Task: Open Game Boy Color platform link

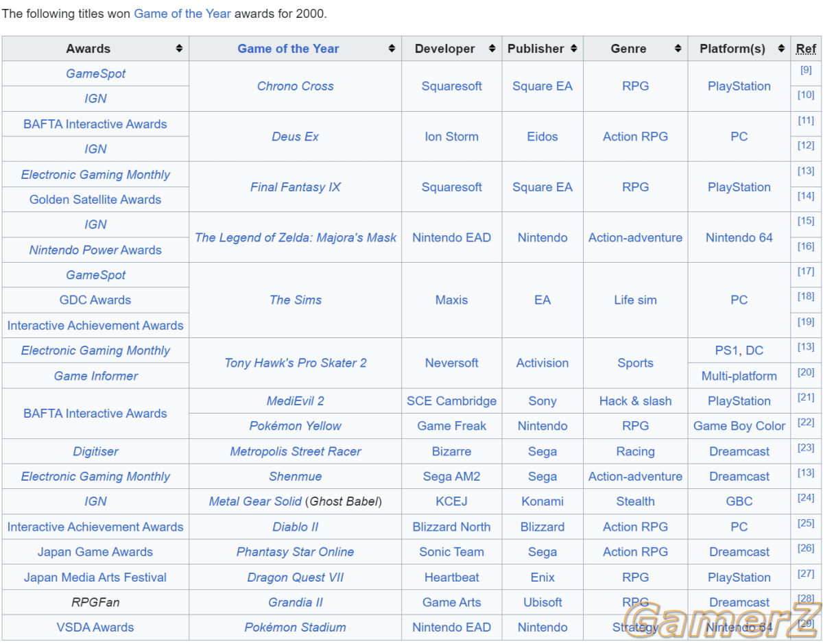Action: point(739,426)
